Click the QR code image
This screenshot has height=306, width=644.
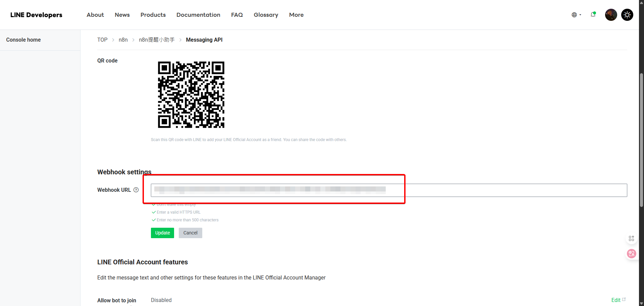[191, 94]
